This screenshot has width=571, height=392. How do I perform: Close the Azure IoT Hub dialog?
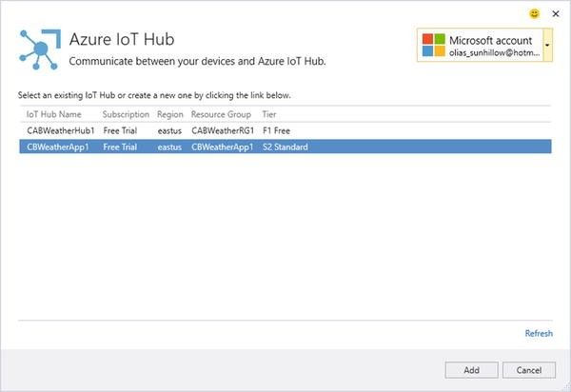556,14
